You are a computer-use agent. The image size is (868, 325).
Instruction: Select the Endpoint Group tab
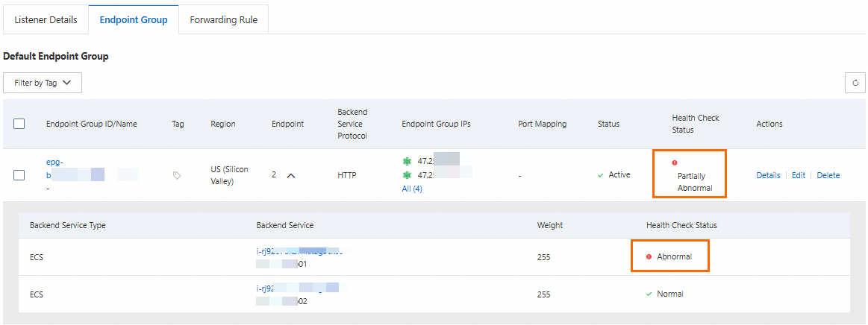pos(134,20)
